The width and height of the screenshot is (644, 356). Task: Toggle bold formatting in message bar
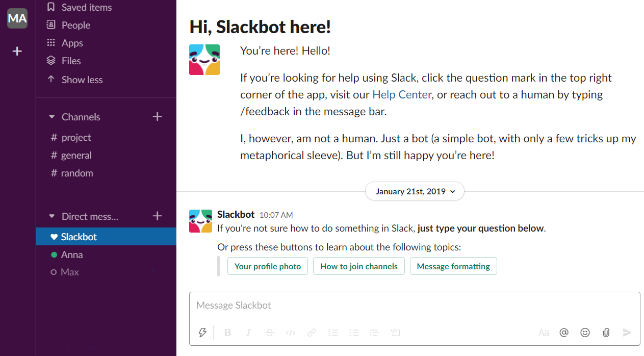point(227,333)
